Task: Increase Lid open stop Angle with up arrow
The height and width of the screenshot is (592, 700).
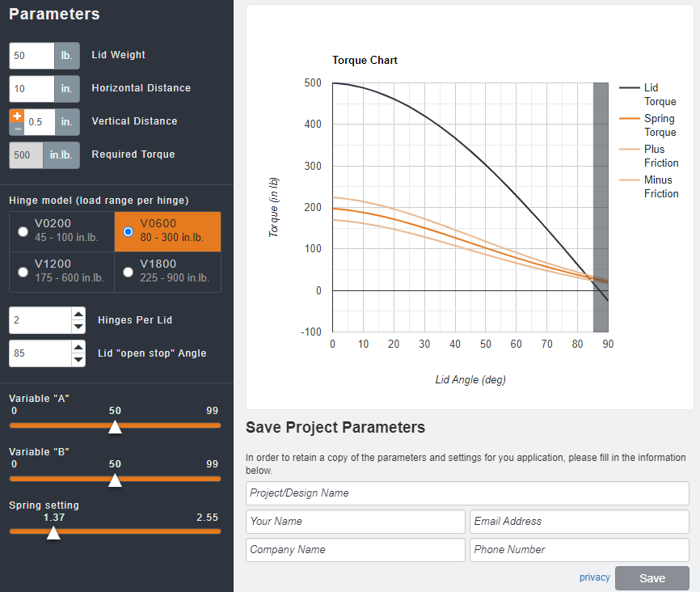Action: click(78, 347)
